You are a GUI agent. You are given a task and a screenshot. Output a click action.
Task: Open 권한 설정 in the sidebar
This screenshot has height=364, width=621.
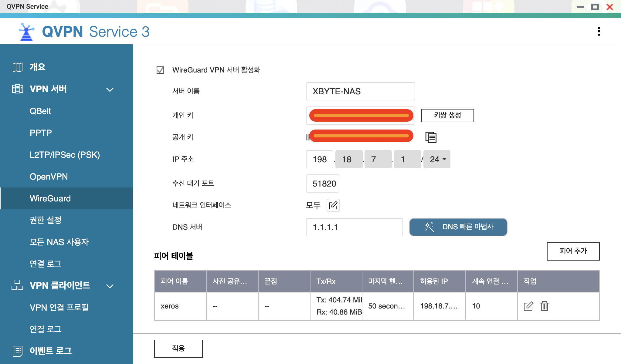(66, 220)
